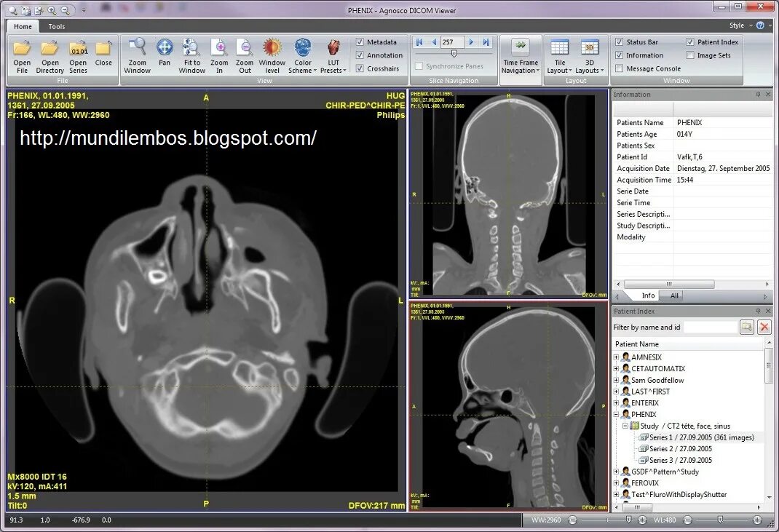This screenshot has width=779, height=532.
Task: Pin the Information panel
Action: pyautogui.click(x=758, y=95)
